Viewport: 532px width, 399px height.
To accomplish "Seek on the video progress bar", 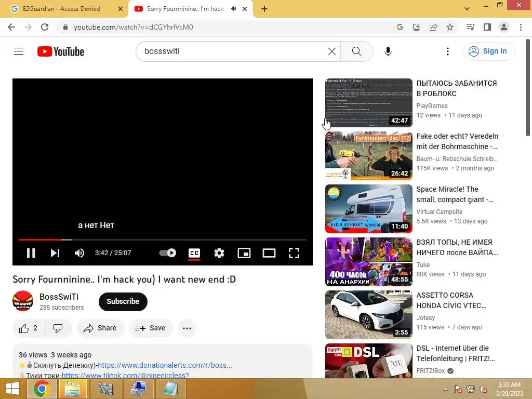I will pos(163,240).
